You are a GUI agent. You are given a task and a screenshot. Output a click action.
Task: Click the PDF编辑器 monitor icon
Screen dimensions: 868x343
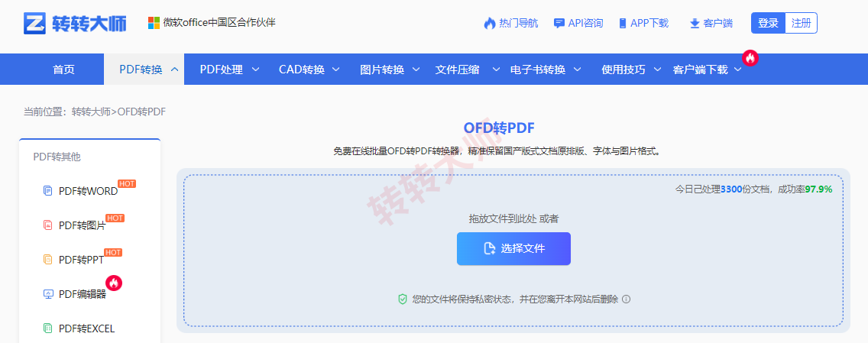point(48,294)
